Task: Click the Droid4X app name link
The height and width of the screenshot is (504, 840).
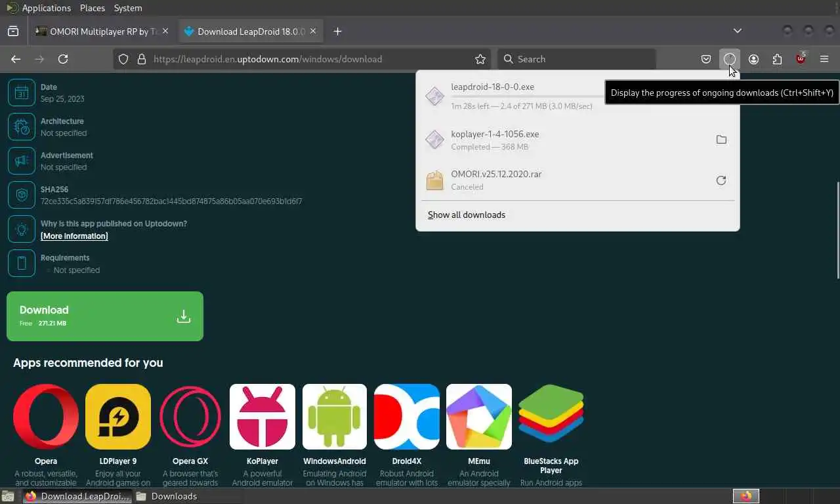Action: 407,461
